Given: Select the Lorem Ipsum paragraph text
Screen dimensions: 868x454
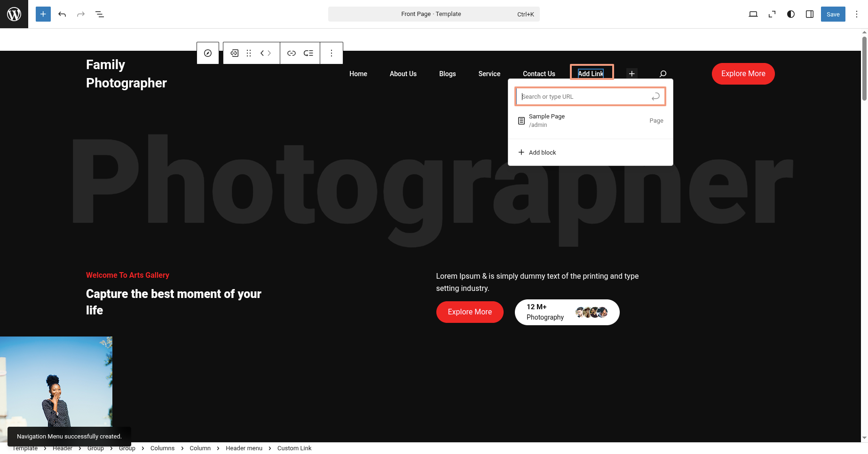Looking at the screenshot, I should (537, 282).
